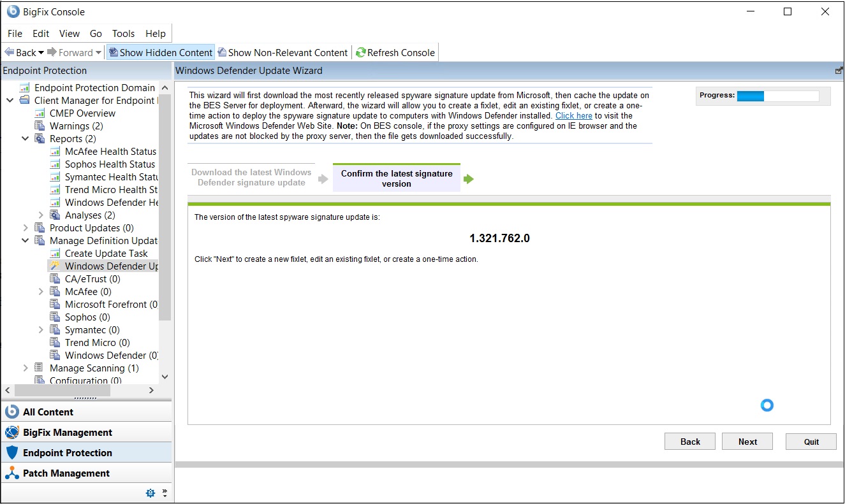Viewport: 845px width, 504px height.
Task: Switch to All Content domain
Action: 86,412
